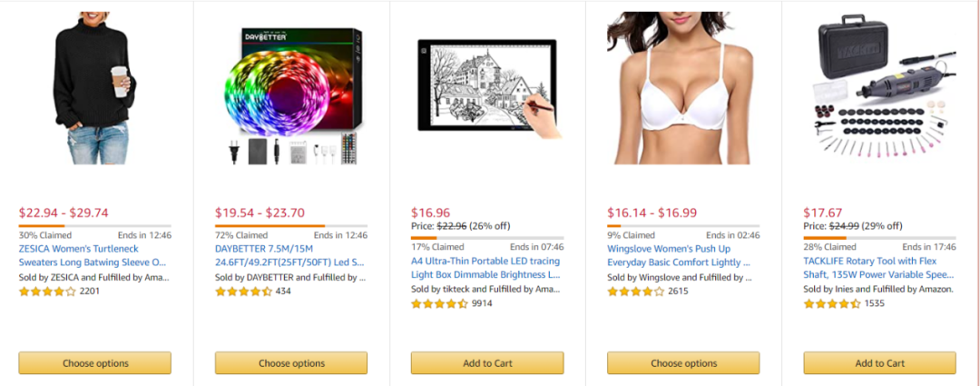Open A4 Ultra-Thin Portable LED tracing title
This screenshot has width=980, height=386.
[x=485, y=267]
